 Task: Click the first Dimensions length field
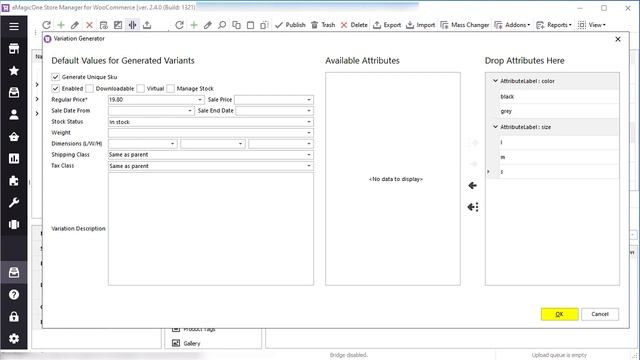click(142, 144)
